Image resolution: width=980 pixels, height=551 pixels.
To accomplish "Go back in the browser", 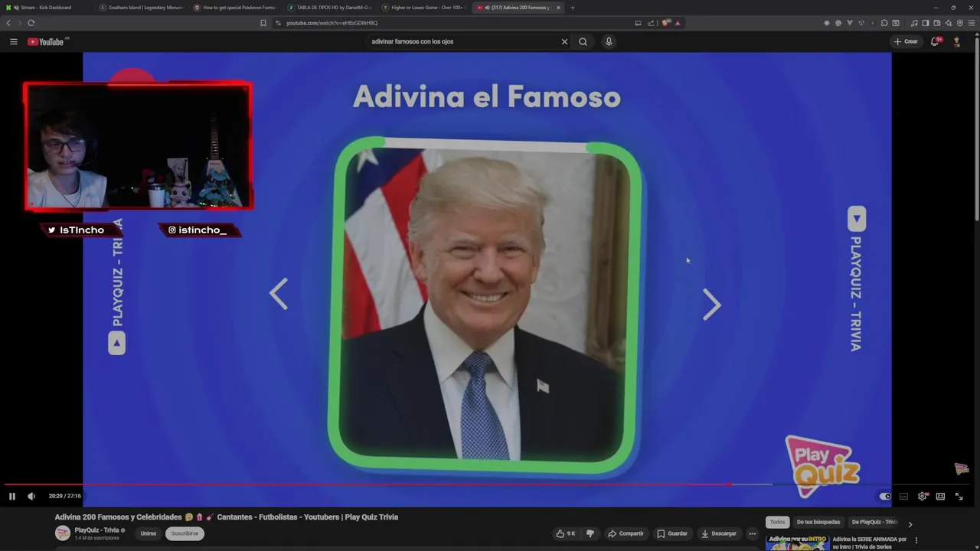I will tap(8, 23).
